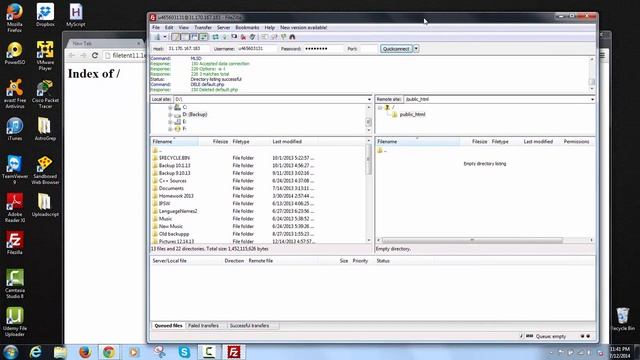Image resolution: width=640 pixels, height=360 pixels.
Task: Click the Skype icon in the taskbar
Action: click(184, 352)
